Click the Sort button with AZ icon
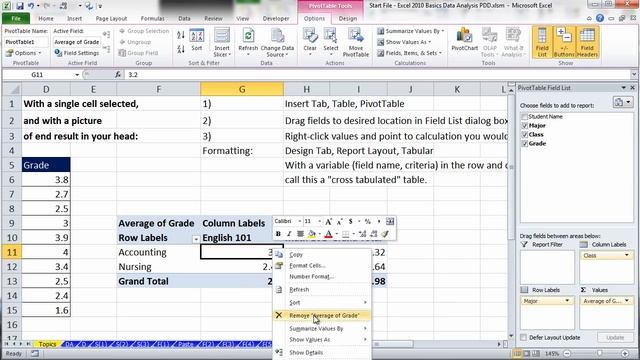Screen dimensions: 640x360 tap(197, 40)
